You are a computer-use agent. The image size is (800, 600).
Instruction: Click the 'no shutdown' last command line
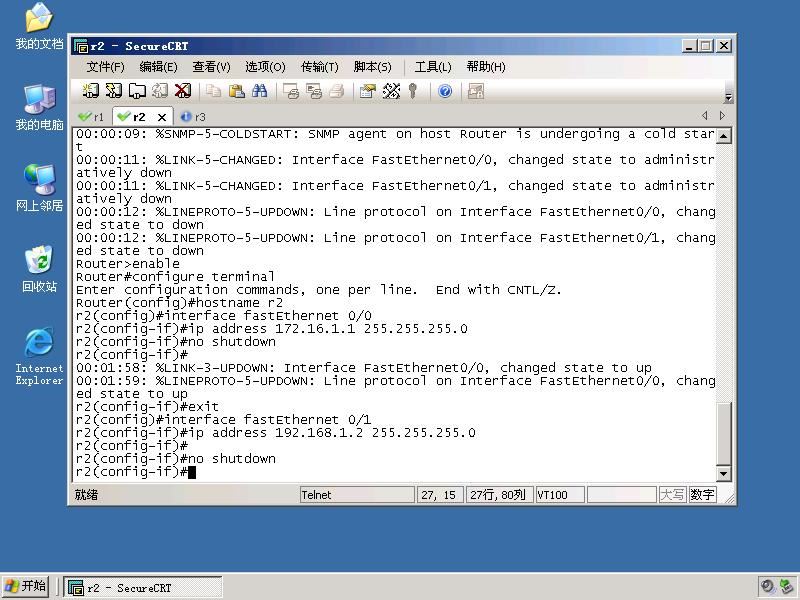pyautogui.click(x=176, y=459)
